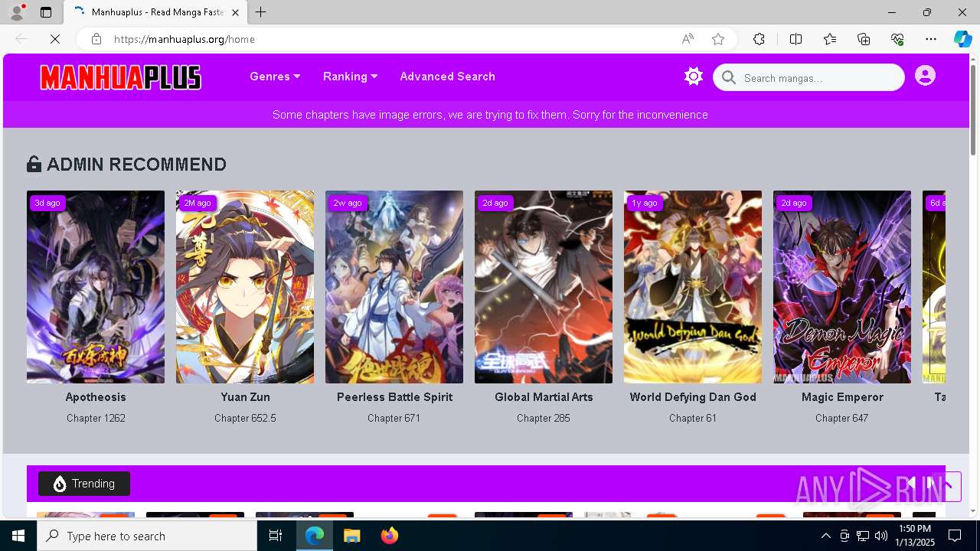This screenshot has height=551, width=980.
Task: Toggle the site light/dark theme sun icon
Action: click(x=694, y=77)
